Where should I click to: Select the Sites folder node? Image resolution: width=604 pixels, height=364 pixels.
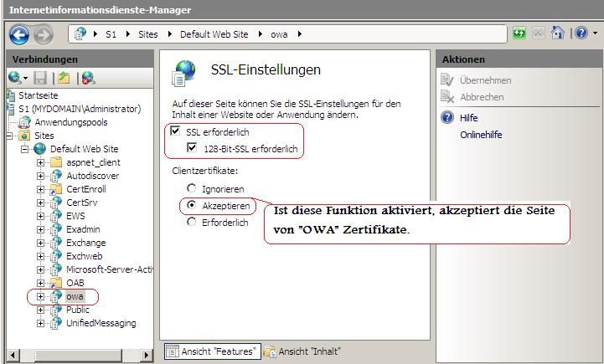tap(44, 136)
